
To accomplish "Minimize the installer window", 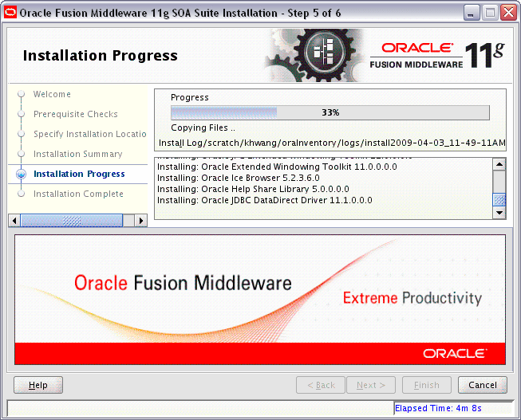I will tap(472, 13).
